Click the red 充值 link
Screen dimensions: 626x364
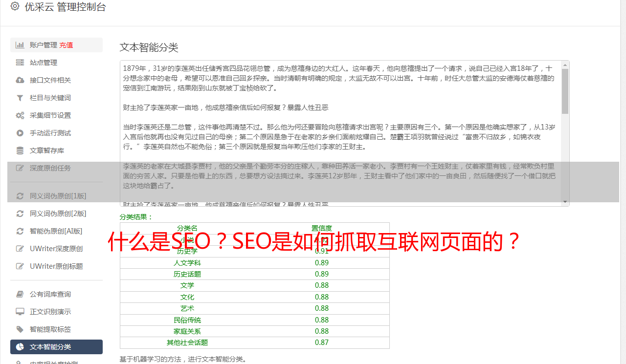pos(66,45)
